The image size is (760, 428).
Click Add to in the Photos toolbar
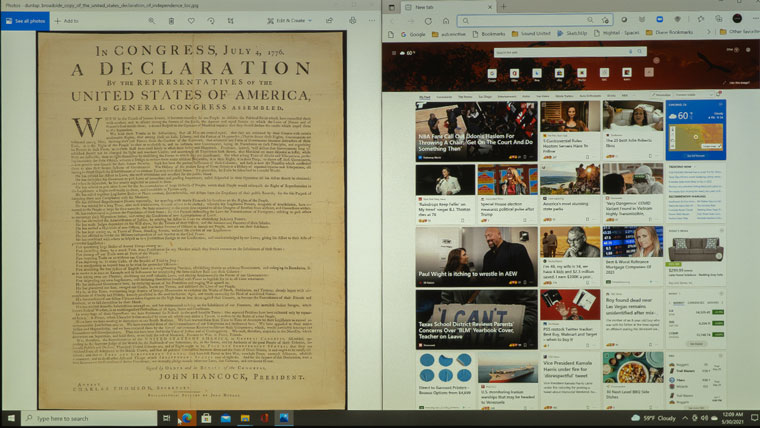pyautogui.click(x=66, y=21)
